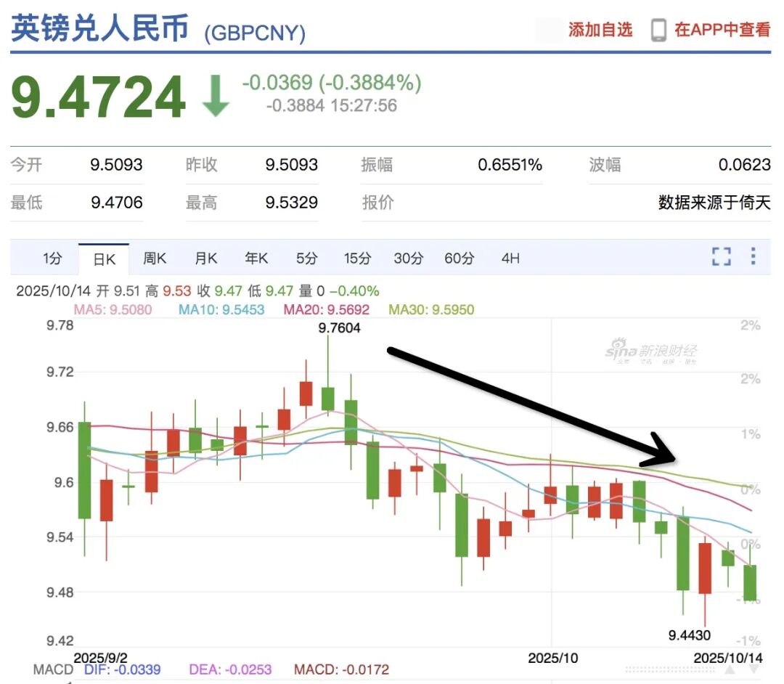Select the 30分 chart tab

[x=409, y=258]
